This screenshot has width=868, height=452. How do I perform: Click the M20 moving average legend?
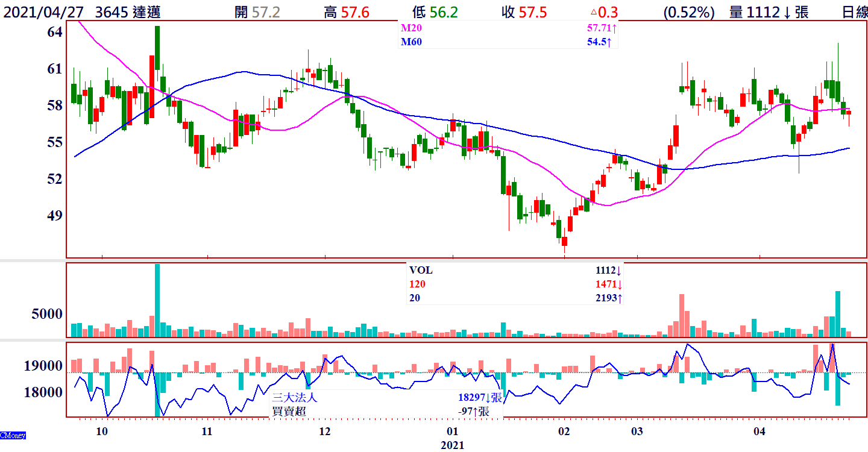(x=412, y=28)
